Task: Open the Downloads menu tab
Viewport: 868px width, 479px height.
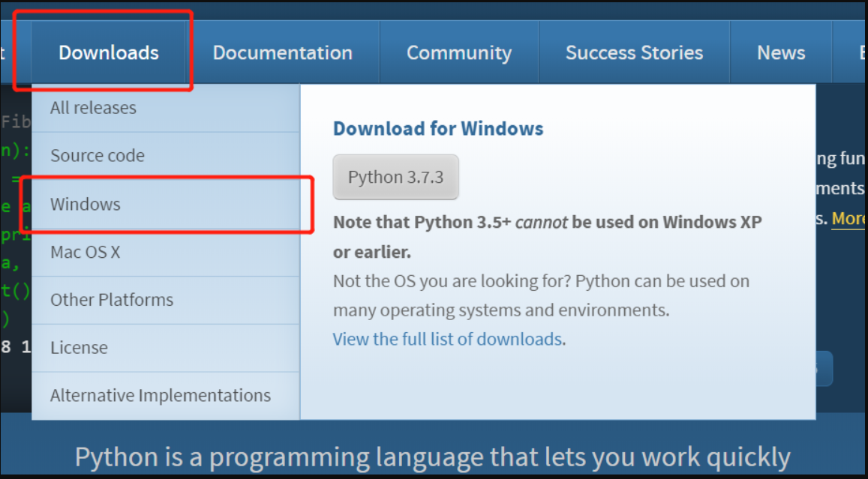Action: (109, 52)
